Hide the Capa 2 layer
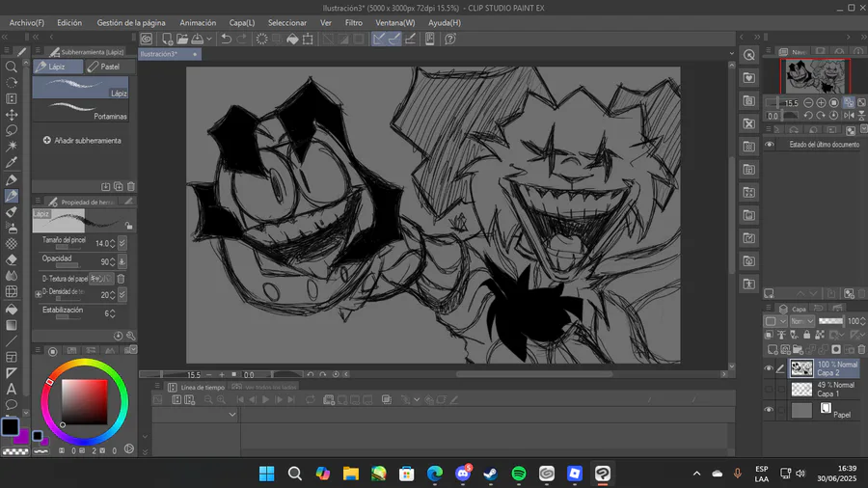This screenshot has width=868, height=488. pos(769,368)
